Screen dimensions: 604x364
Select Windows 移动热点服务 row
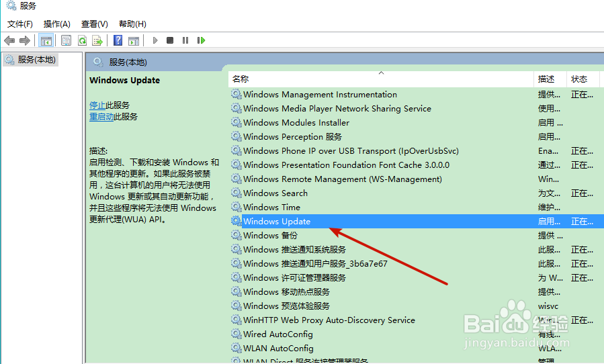(x=287, y=292)
